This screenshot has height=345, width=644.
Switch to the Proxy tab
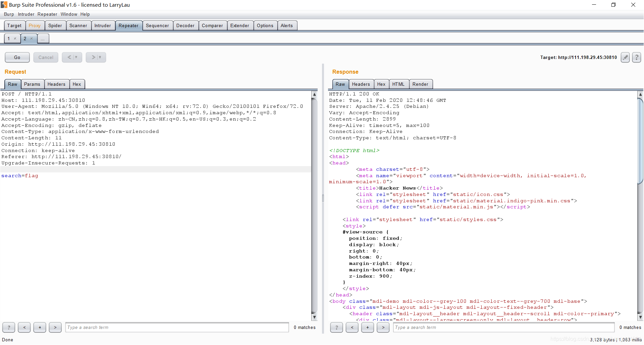coord(35,25)
